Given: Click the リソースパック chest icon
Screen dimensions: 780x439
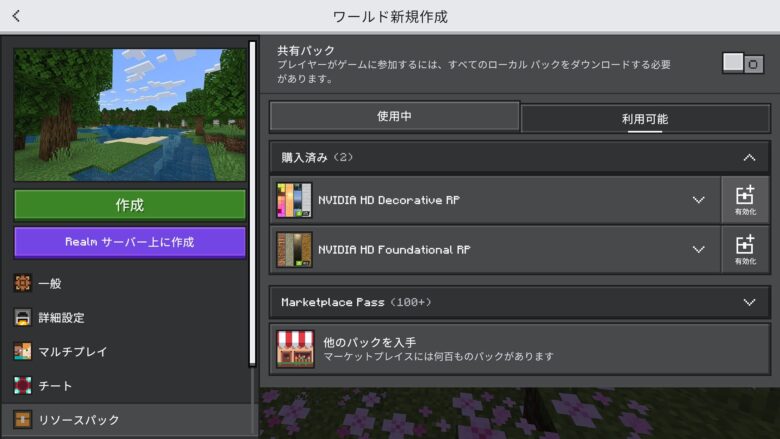Looking at the screenshot, I should (x=22, y=420).
